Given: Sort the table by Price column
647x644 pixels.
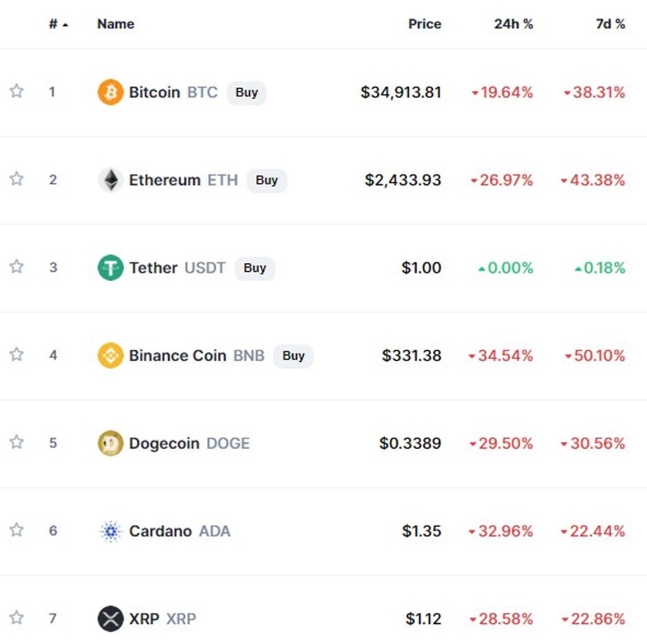Looking at the screenshot, I should [x=424, y=24].
